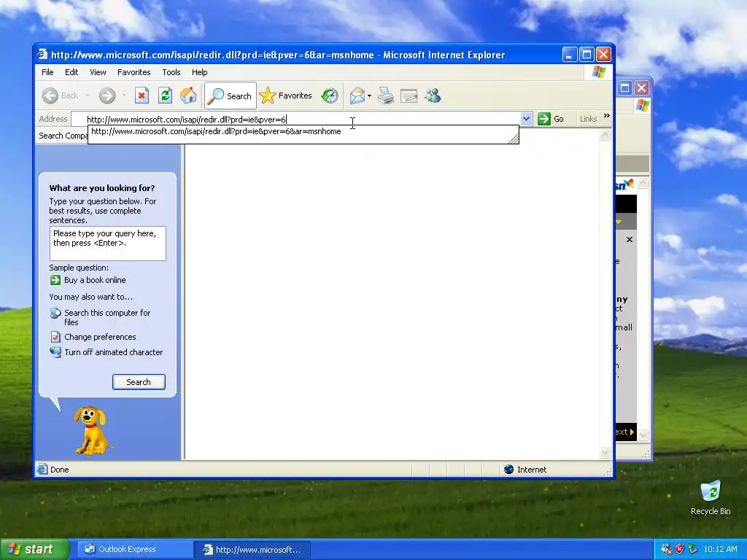Screen dimensions: 747x560
Task: Click the 10:12 AM system clock
Action: coord(720,550)
